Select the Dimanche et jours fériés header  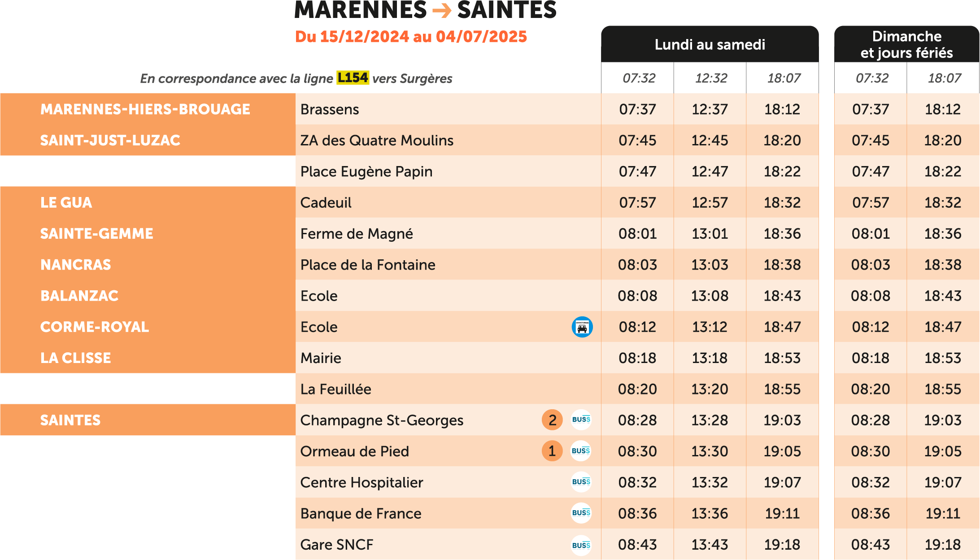[x=906, y=44]
